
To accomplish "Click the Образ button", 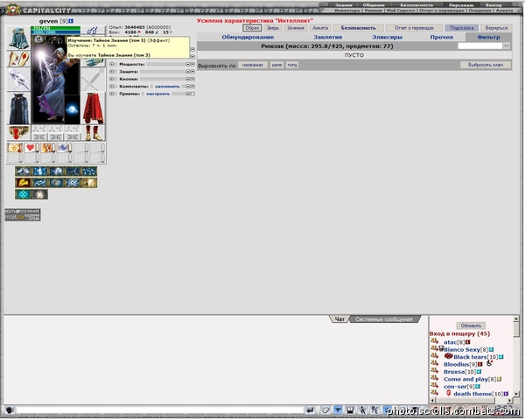I will point(252,28).
